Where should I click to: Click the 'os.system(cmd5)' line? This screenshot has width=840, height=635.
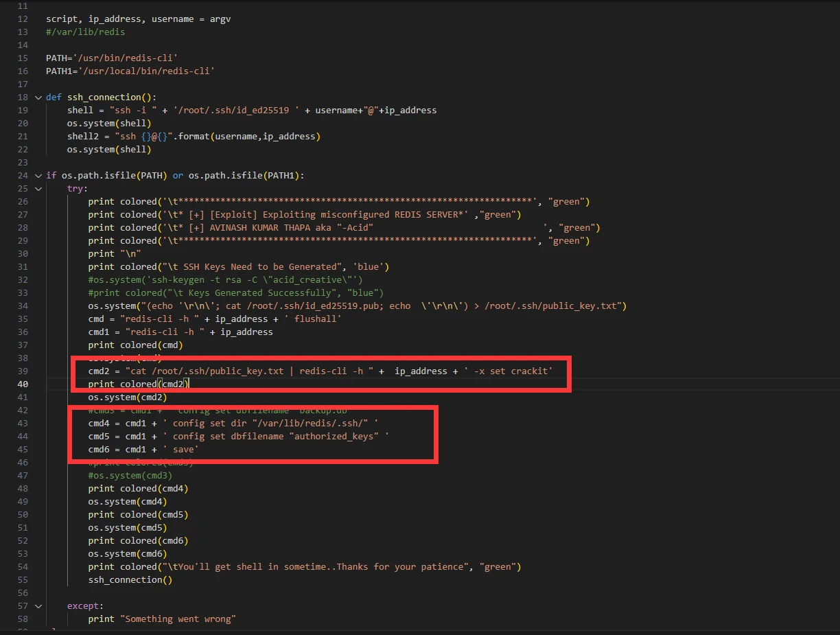(128, 527)
